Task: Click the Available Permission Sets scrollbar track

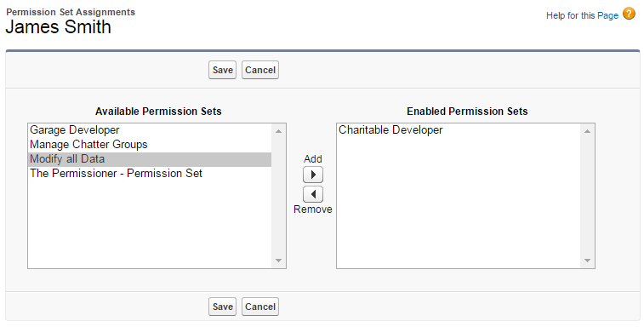Action: pos(278,196)
